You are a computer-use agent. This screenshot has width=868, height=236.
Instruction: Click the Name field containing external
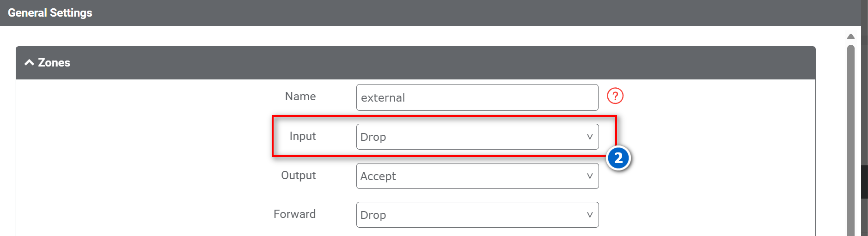477,97
